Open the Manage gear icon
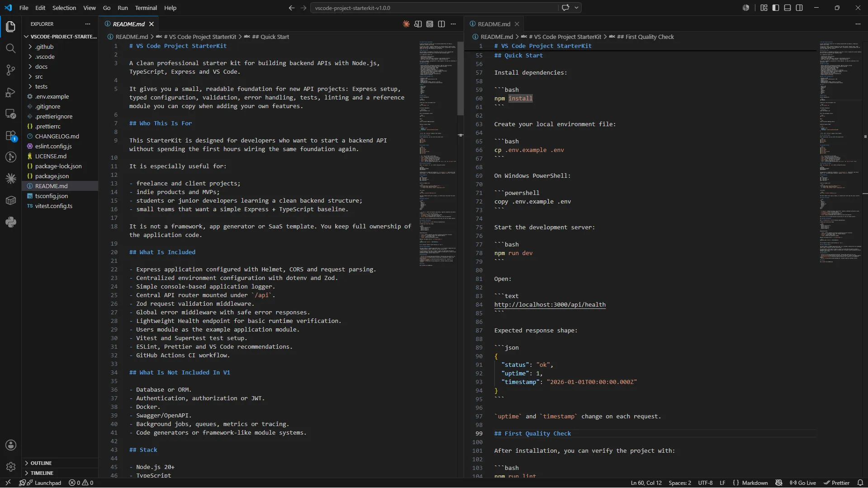Screen dimensions: 868x488 [10, 467]
